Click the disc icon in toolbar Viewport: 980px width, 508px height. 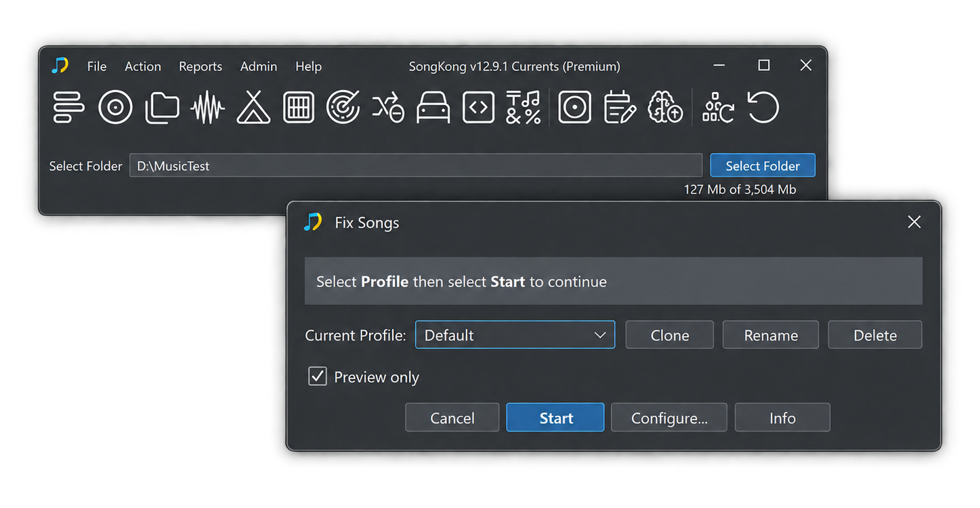pyautogui.click(x=115, y=108)
